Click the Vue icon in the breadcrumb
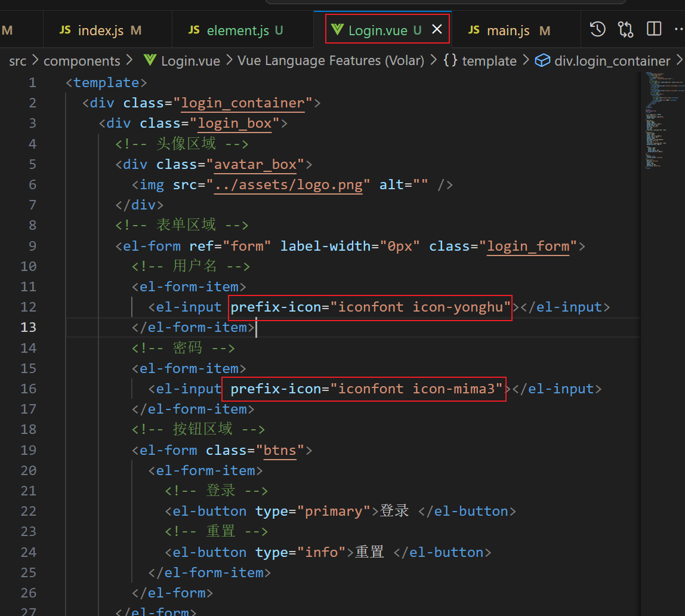The image size is (685, 616). (150, 60)
